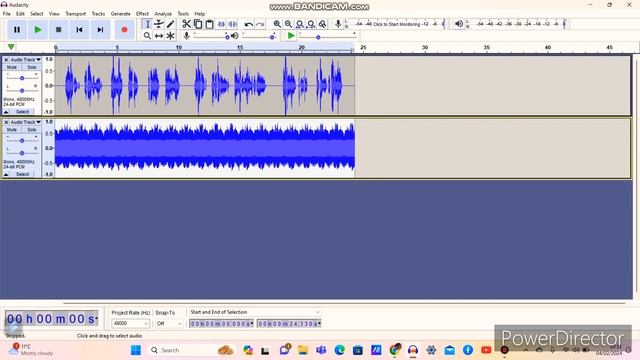Click the Fit project to width icon
Viewport: 640px width, 360px height.
(311, 24)
